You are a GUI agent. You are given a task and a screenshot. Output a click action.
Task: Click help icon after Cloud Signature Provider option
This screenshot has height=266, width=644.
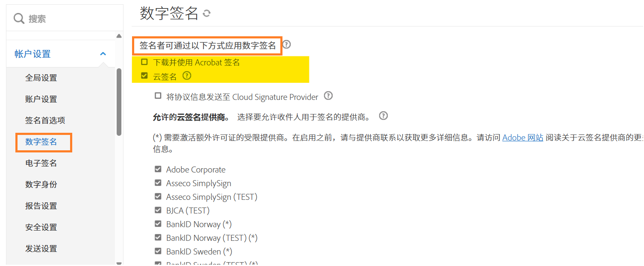point(328,96)
